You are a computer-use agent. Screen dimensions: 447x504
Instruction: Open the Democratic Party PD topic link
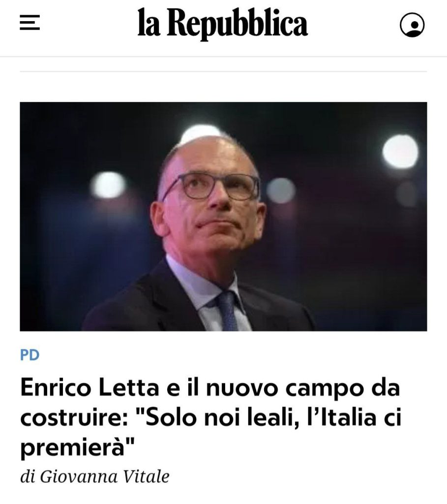30,354
